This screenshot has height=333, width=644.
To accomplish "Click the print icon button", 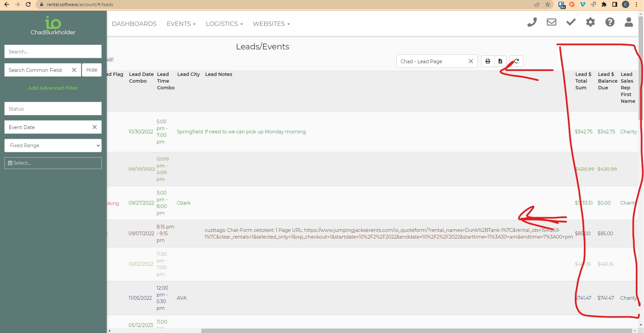I will point(488,61).
